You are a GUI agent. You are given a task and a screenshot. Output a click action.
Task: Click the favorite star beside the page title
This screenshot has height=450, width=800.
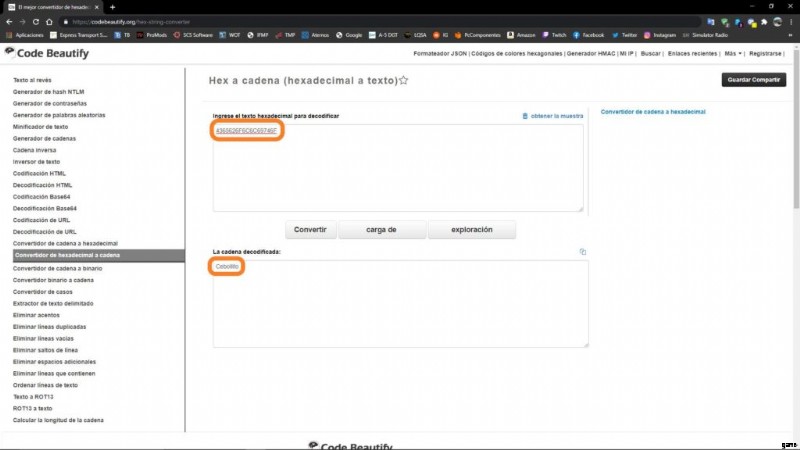tap(404, 80)
